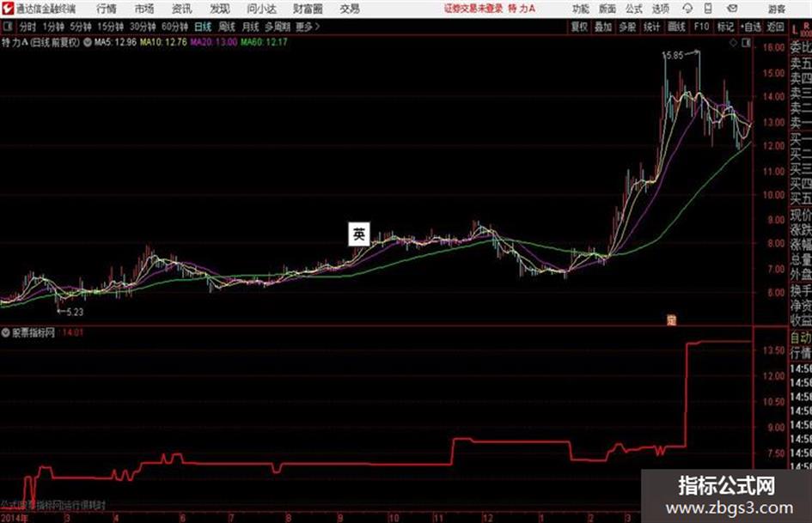812x523 pixels.
Task: Click the MA5: 12.96 indicator label
Action: [x=115, y=42]
